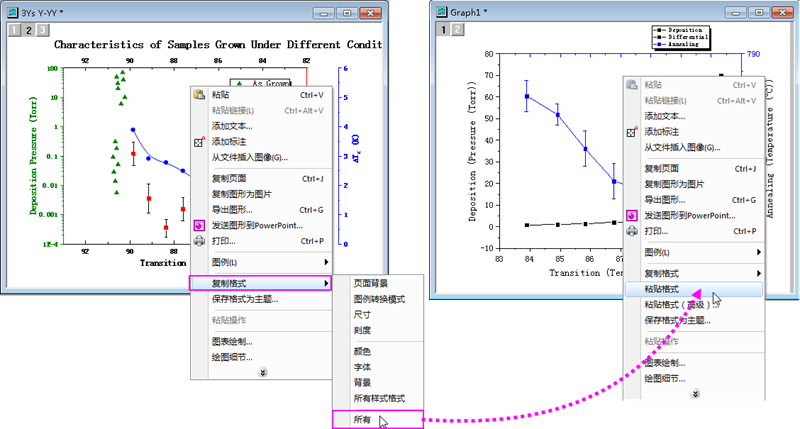800x429 pixels.
Task: Choose 复制图形为图片 in left menu
Action: pyautogui.click(x=242, y=194)
